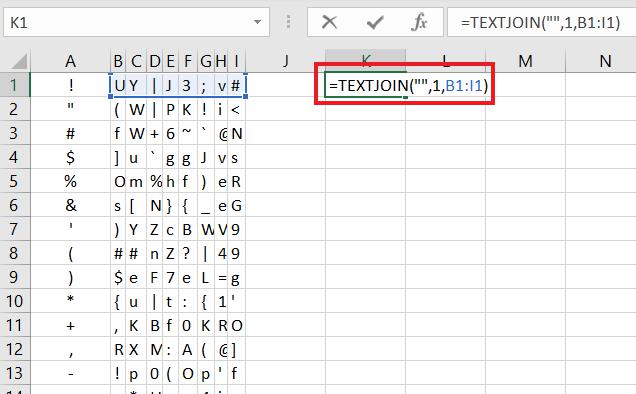
Task: Click cell E9 containing 7
Action: (x=171, y=277)
